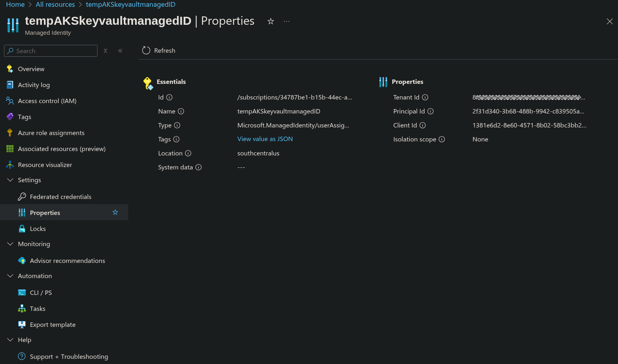The height and width of the screenshot is (364, 618).
Task: Click the Principal Id value 2f31d340-3b68...
Action: (528, 111)
